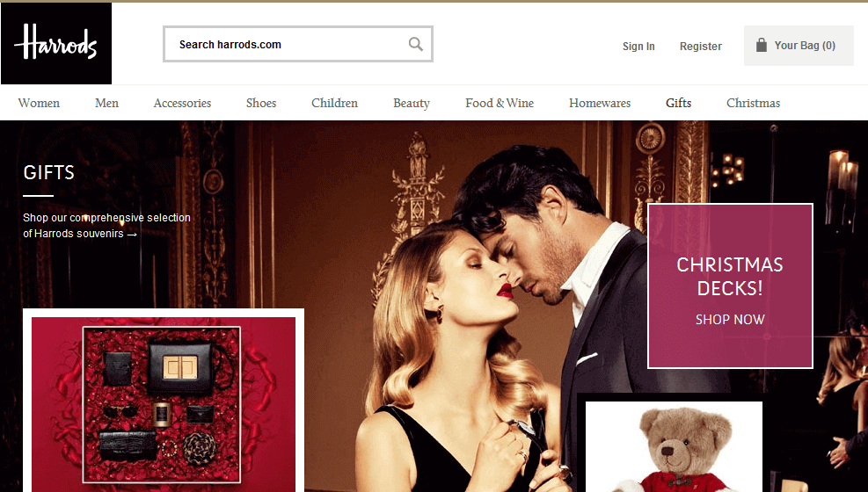This screenshot has height=492, width=868.
Task: Open the Register link
Action: click(x=700, y=47)
